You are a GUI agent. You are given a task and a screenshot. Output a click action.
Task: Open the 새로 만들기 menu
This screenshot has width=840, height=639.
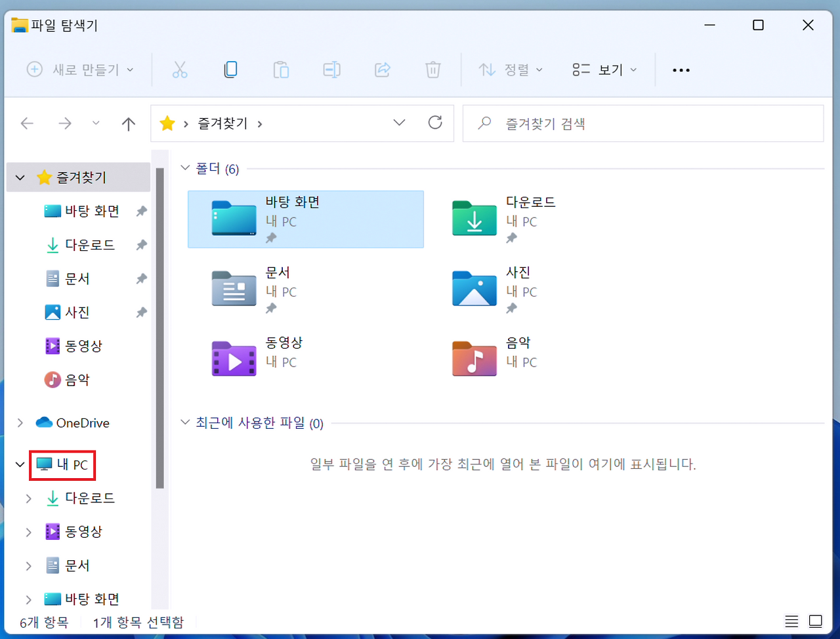coord(80,69)
